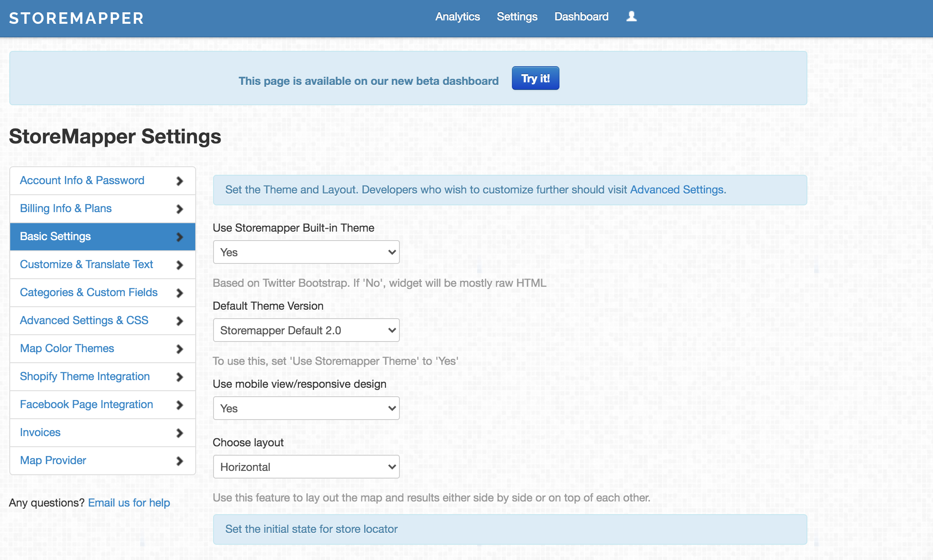Open Categories & Custom Fields section
The width and height of the screenshot is (933, 560).
pos(102,293)
